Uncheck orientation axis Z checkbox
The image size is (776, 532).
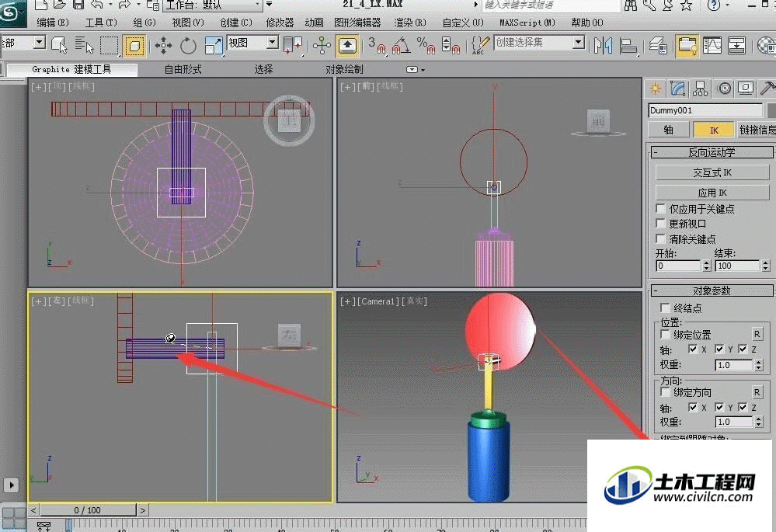743,407
